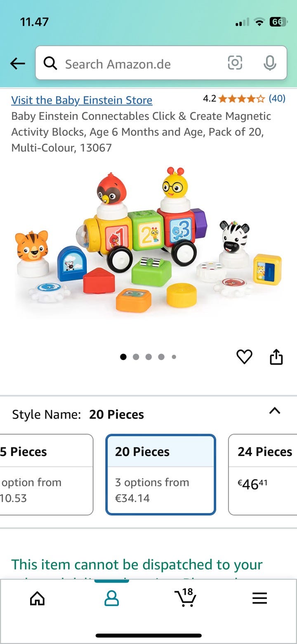
Task: Tap the back arrow icon
Action: 17,64
